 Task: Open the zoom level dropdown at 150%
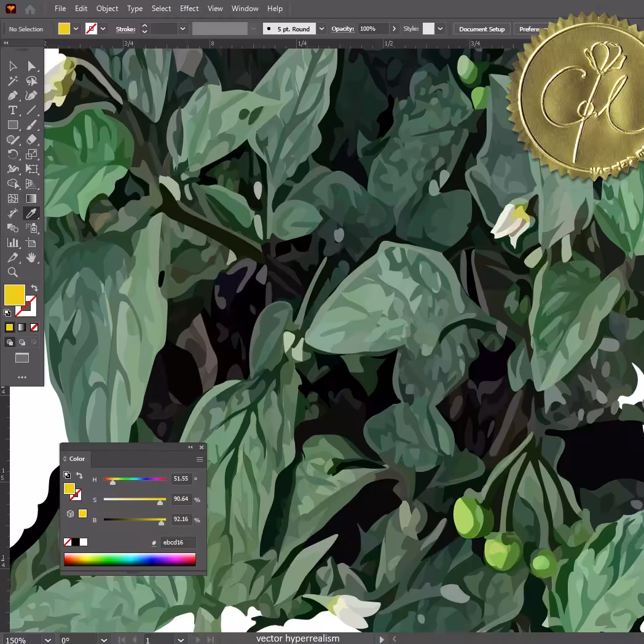tap(48, 640)
